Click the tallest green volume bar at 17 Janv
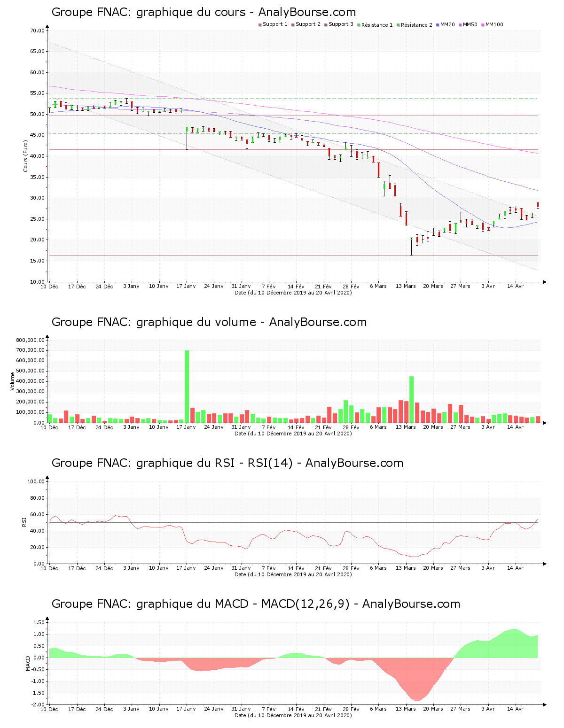564x728 pixels. coord(187,387)
